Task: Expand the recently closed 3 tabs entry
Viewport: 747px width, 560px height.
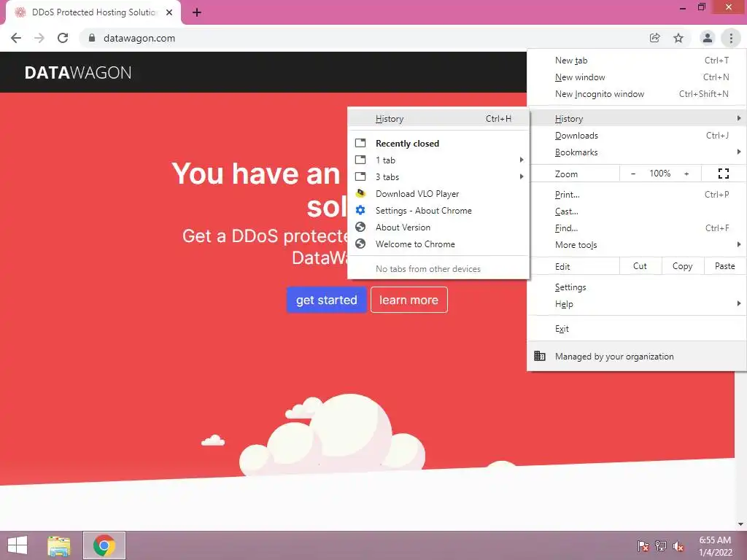Action: pos(438,176)
